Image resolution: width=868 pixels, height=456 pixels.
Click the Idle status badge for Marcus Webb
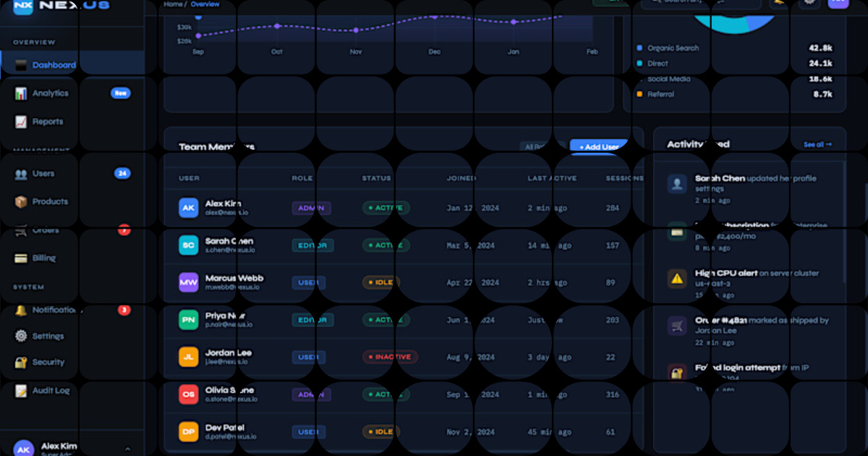(380, 282)
